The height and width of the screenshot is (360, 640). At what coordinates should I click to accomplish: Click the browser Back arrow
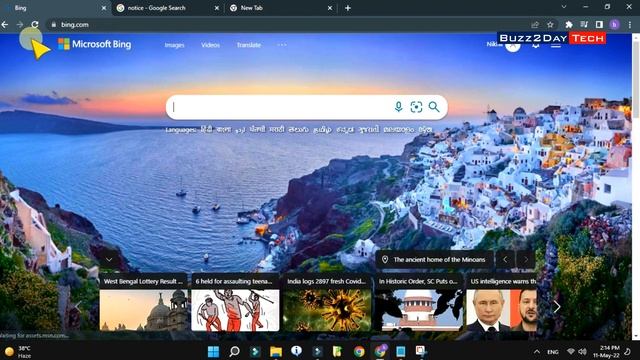click(5, 24)
